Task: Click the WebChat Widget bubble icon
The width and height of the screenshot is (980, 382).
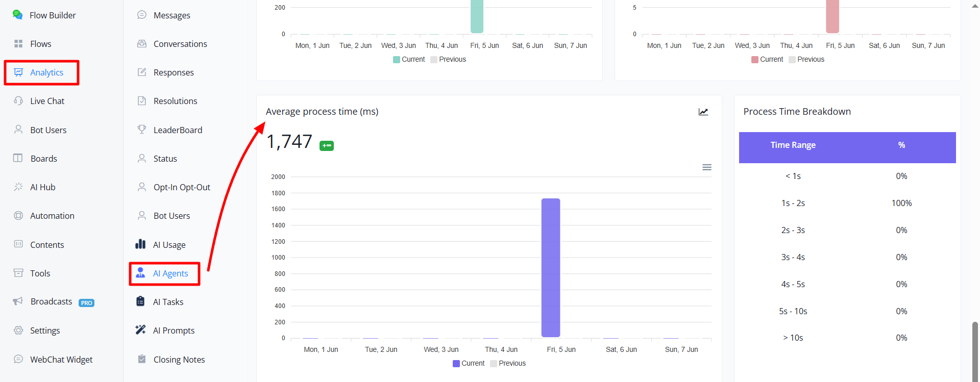Action: (18, 359)
